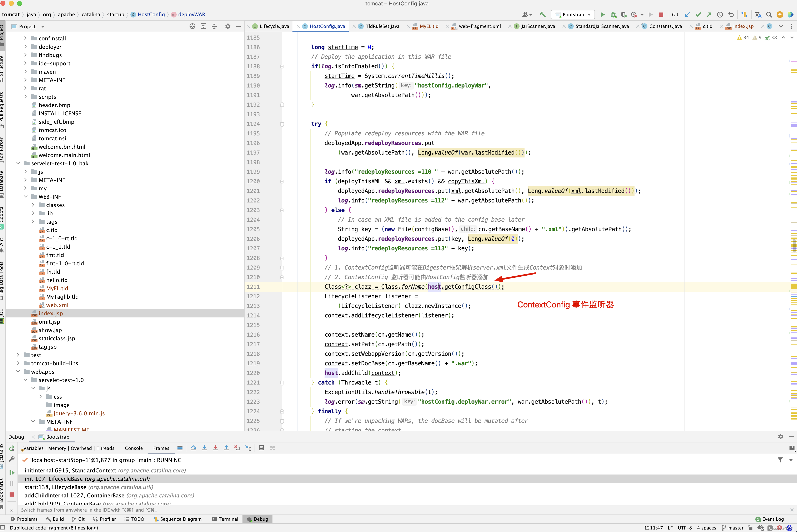Click UTF-8 encoding in status bar
797x532 pixels.
[x=685, y=528]
